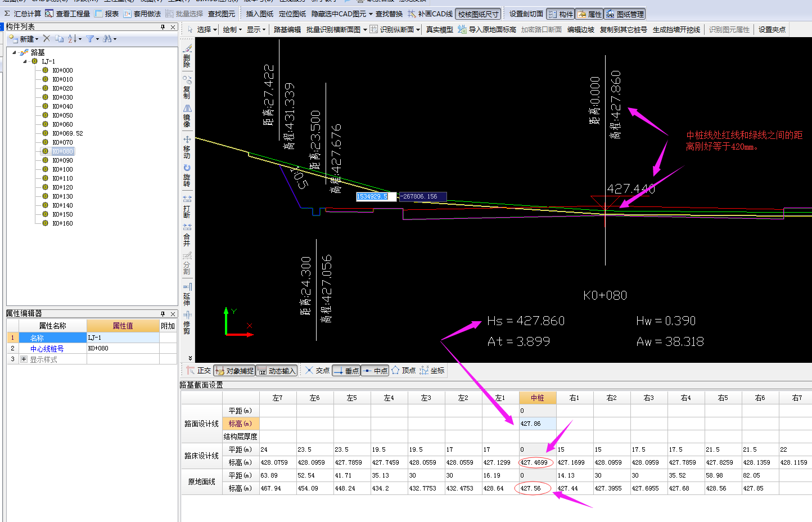The width and height of the screenshot is (812, 522).
Task: Click the 汇总计算 summary calculation tool
Action: pos(22,13)
